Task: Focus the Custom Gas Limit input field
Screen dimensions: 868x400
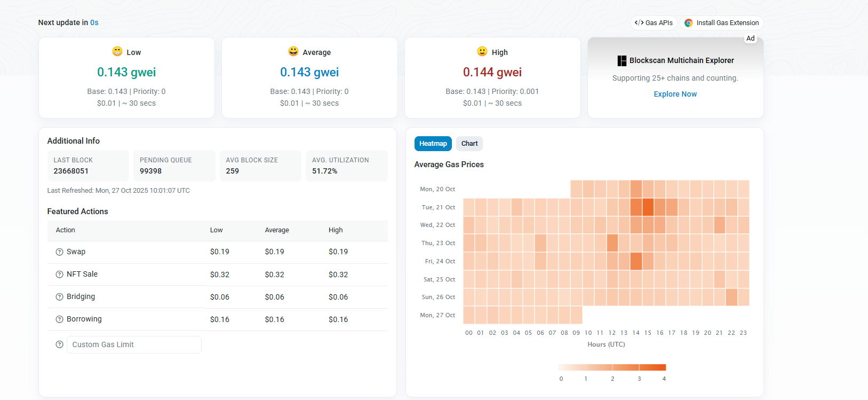Action: click(134, 344)
